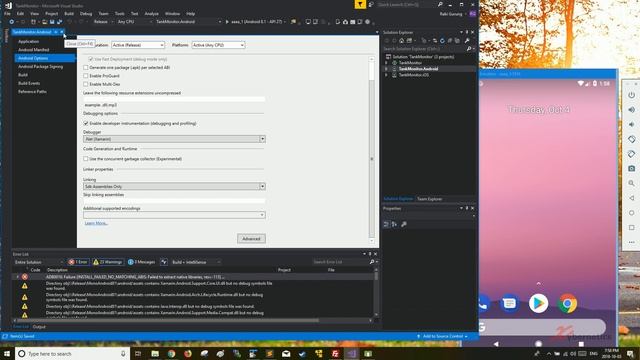Open the Linking Sdk Assemblies Only dropdown
The image size is (640, 360).
(174, 187)
